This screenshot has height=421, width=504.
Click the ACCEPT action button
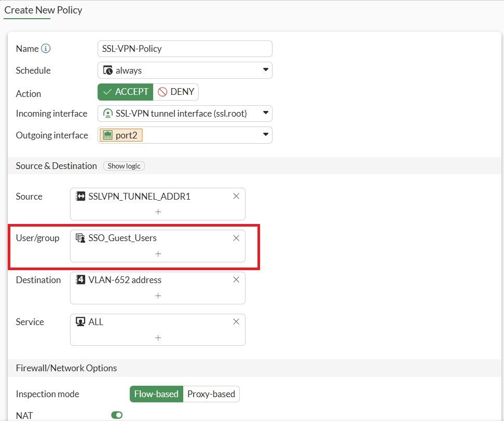pos(125,91)
